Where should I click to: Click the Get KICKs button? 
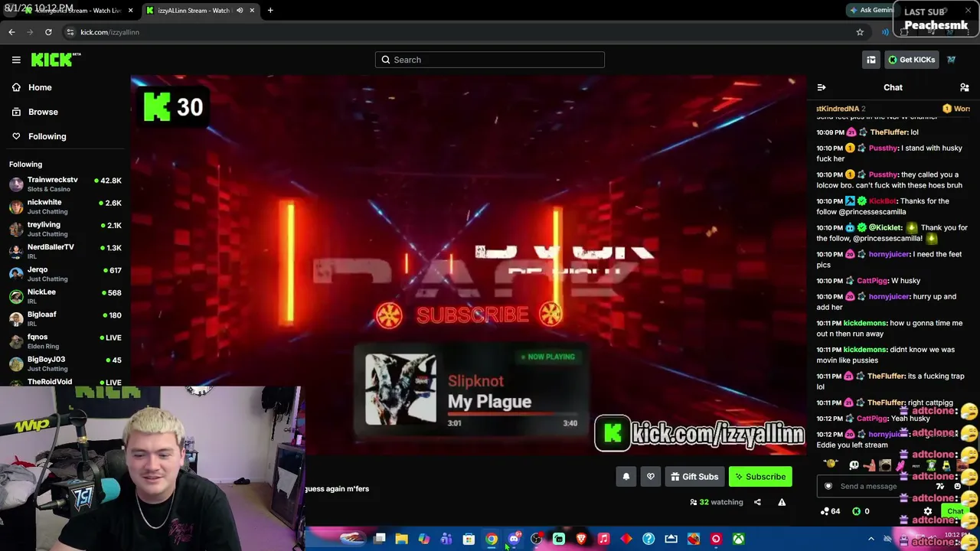pyautogui.click(x=911, y=60)
